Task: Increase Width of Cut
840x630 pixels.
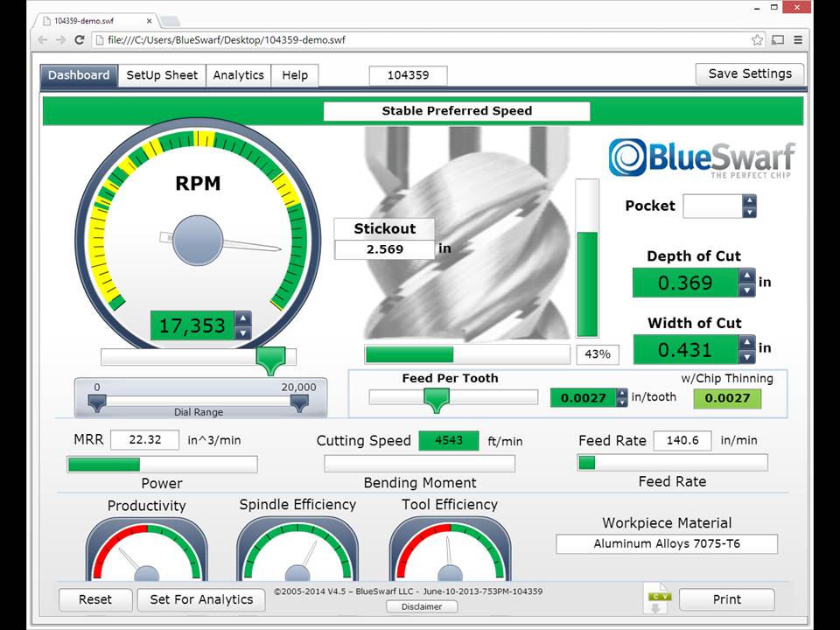Action: coord(746,342)
